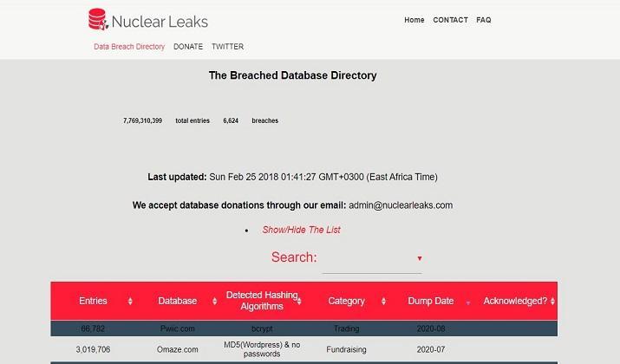Viewport: 620px width, 364px height.
Task: Sort by Acknowledged? column arrows
Action: pos(552,301)
